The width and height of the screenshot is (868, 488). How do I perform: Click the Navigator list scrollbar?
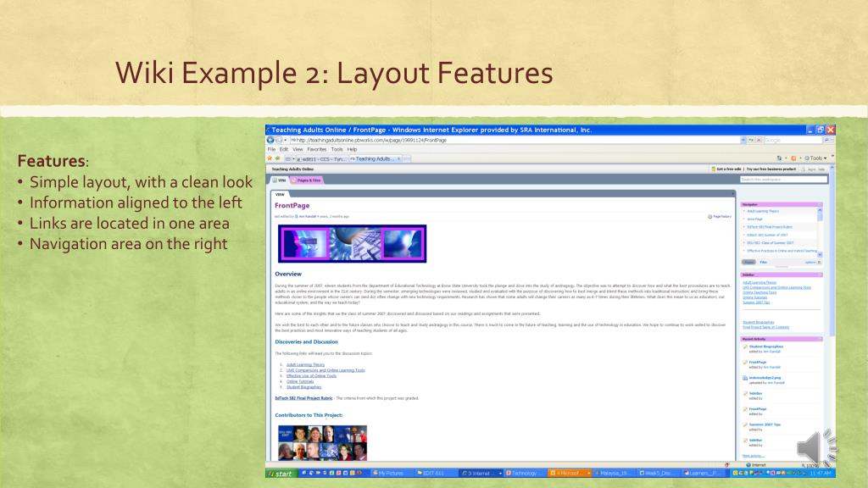click(x=820, y=232)
